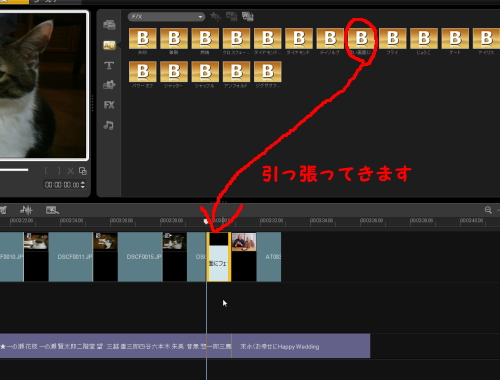Open the Title (T) library icon
500x380 pixels.
(x=109, y=65)
